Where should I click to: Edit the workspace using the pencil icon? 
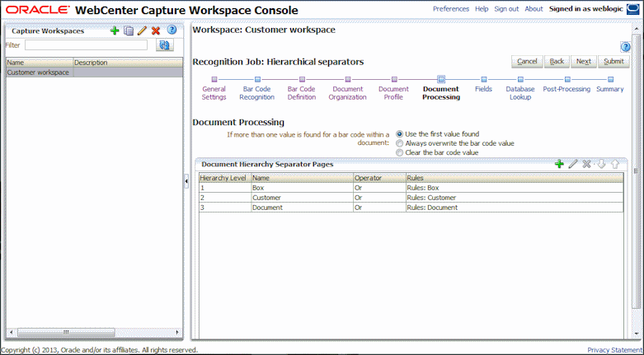(x=142, y=30)
